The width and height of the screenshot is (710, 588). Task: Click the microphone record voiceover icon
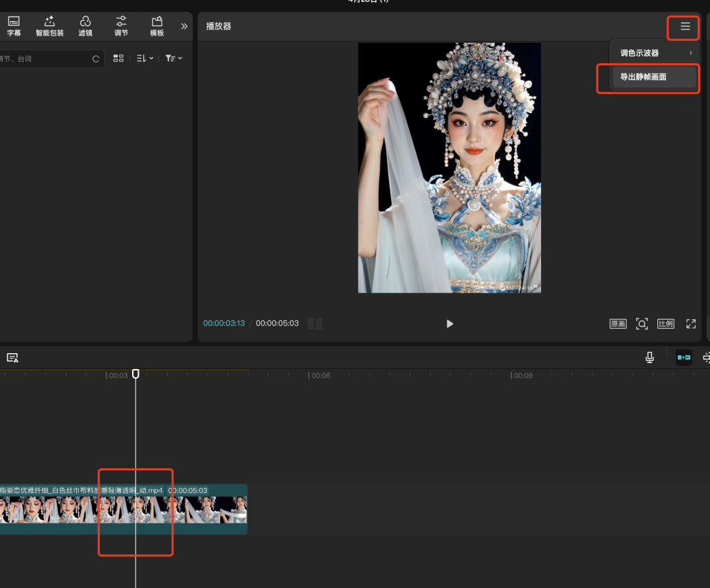[650, 357]
